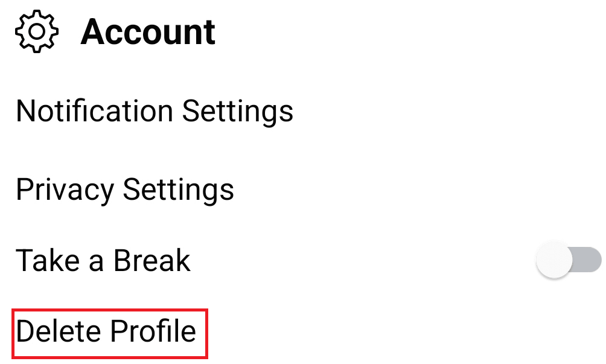Enable Take a Break mode
The image size is (606, 364).
pos(568,261)
